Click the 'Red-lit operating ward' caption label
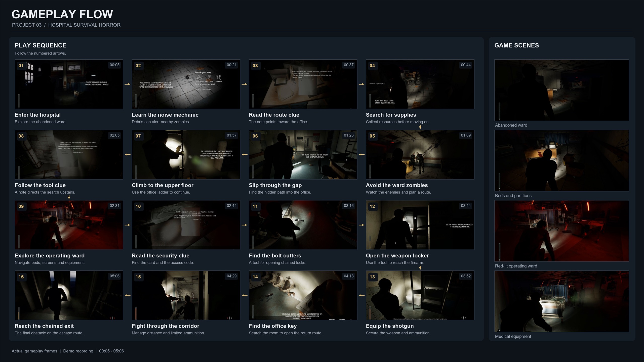The image size is (644, 362). tap(516, 266)
